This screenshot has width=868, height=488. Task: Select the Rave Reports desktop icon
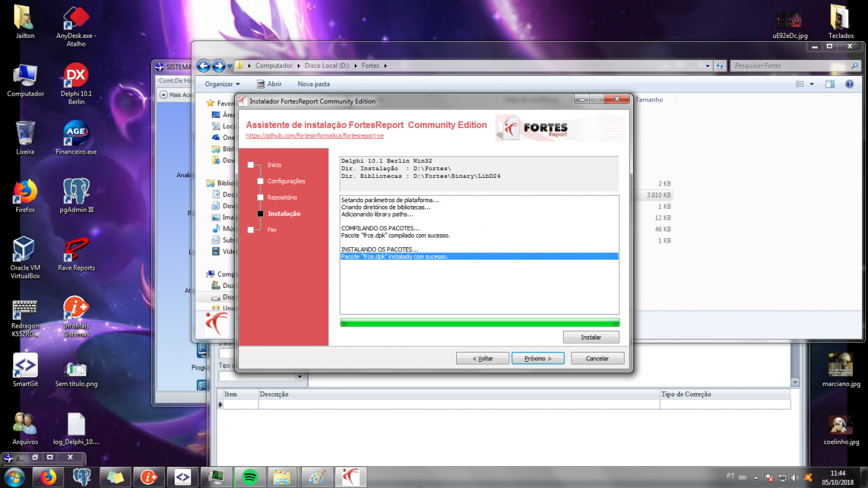(76, 254)
